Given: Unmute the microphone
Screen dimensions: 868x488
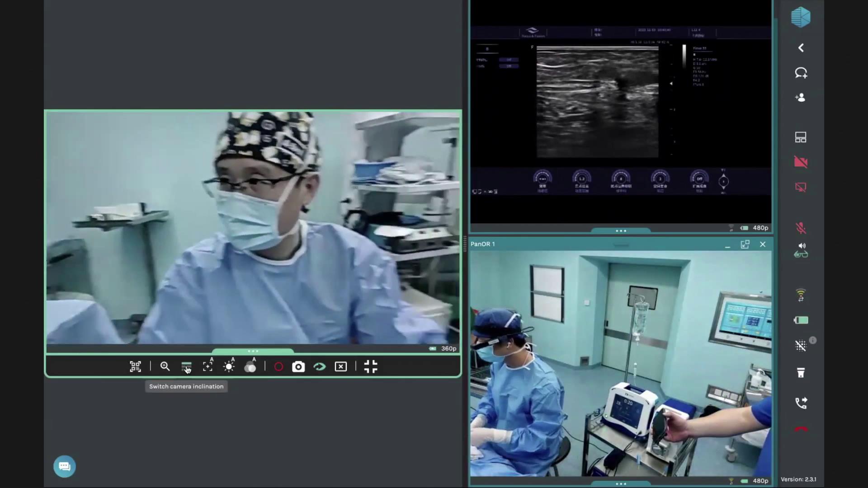Looking at the screenshot, I should tap(801, 228).
